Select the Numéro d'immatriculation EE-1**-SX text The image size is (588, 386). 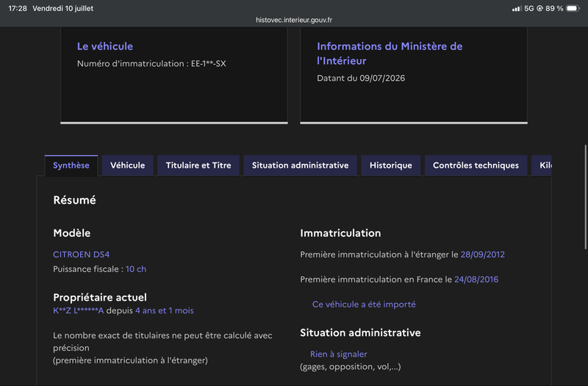click(151, 63)
